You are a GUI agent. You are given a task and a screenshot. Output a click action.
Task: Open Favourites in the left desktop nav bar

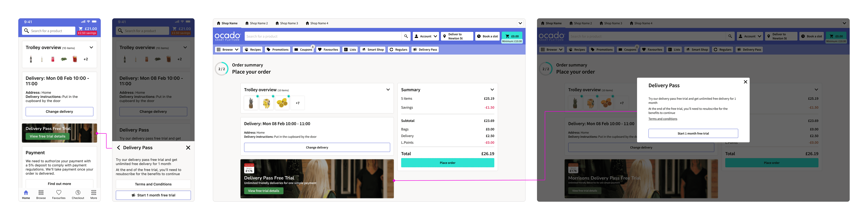point(328,50)
